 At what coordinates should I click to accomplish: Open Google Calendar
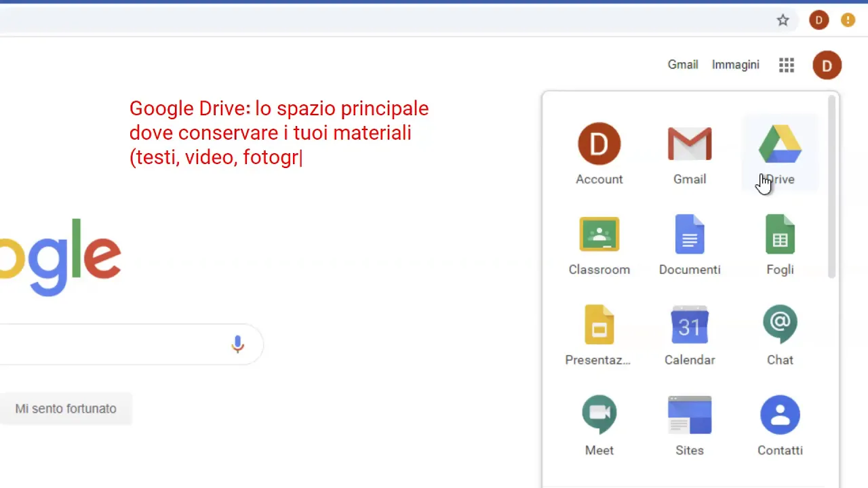pos(690,335)
